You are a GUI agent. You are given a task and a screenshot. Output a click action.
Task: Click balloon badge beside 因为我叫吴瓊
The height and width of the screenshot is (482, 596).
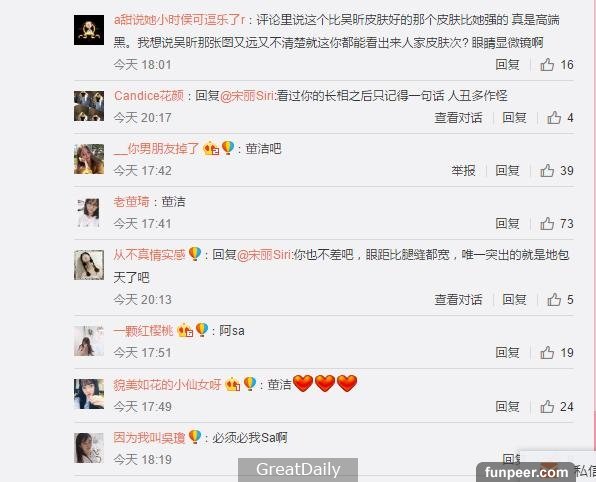point(195,437)
